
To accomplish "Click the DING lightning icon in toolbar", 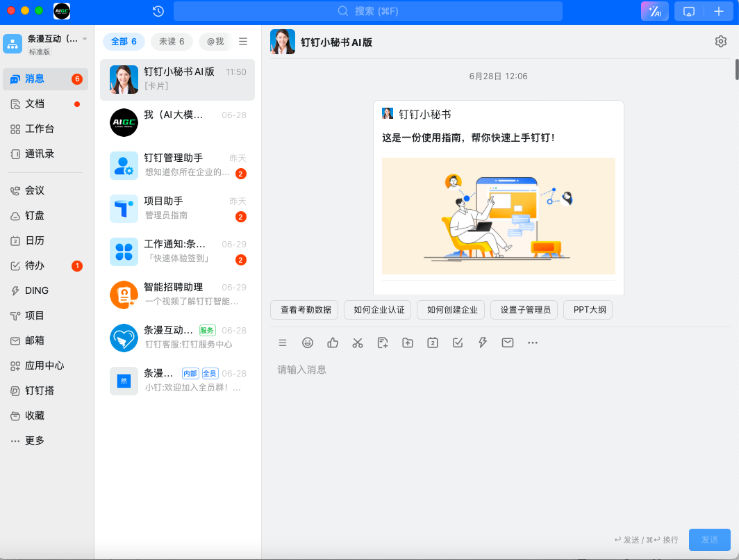I will (483, 343).
